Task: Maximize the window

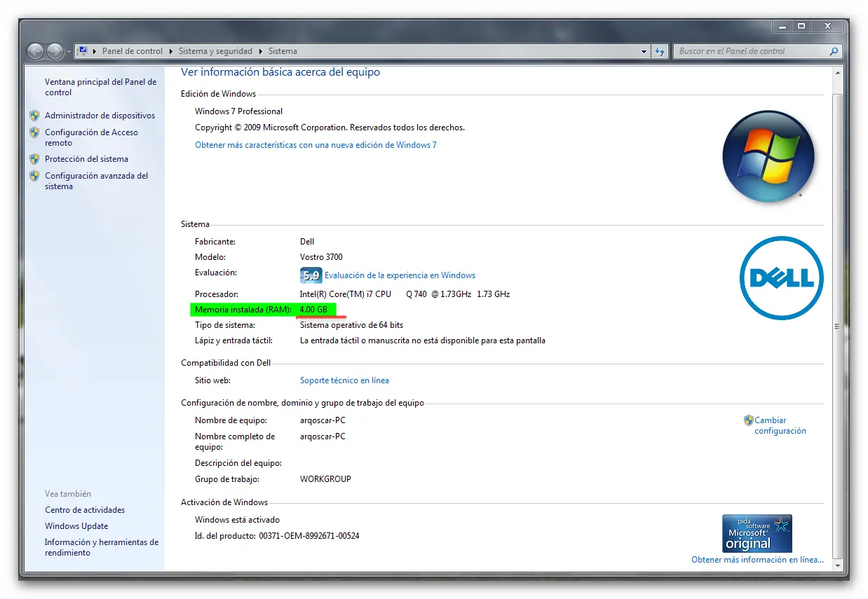Action: (801, 26)
